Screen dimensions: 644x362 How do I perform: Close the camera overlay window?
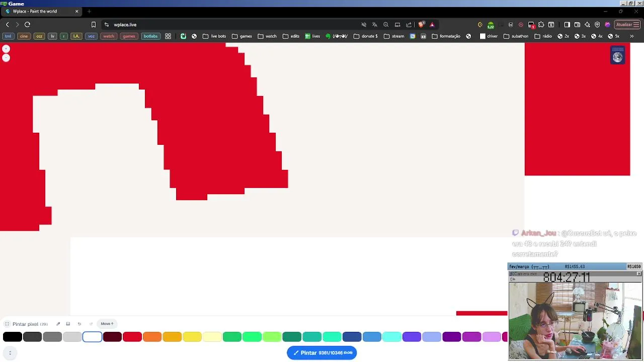click(x=639, y=274)
